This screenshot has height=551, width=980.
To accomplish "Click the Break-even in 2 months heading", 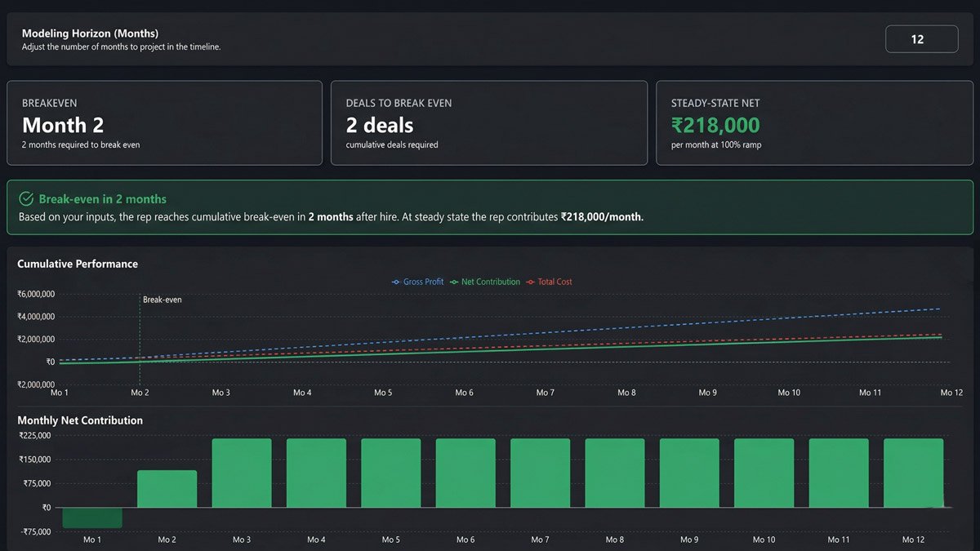I will point(102,199).
